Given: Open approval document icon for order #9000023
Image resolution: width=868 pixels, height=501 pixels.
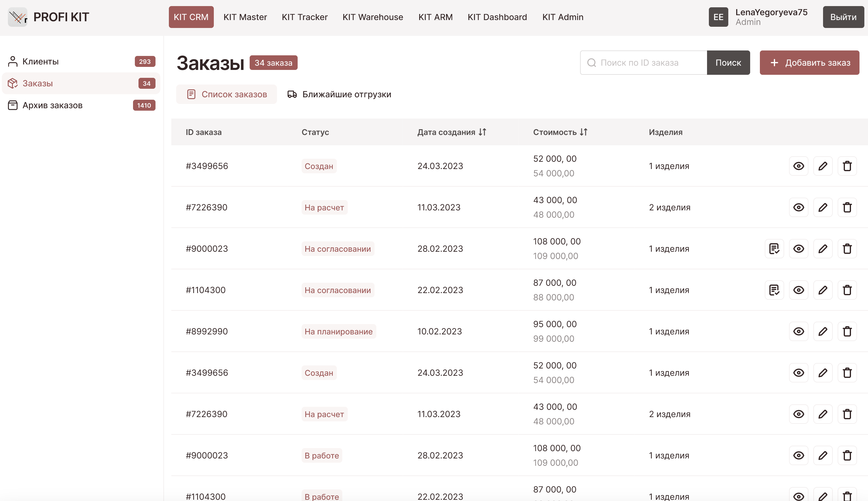Looking at the screenshot, I should tap(774, 249).
